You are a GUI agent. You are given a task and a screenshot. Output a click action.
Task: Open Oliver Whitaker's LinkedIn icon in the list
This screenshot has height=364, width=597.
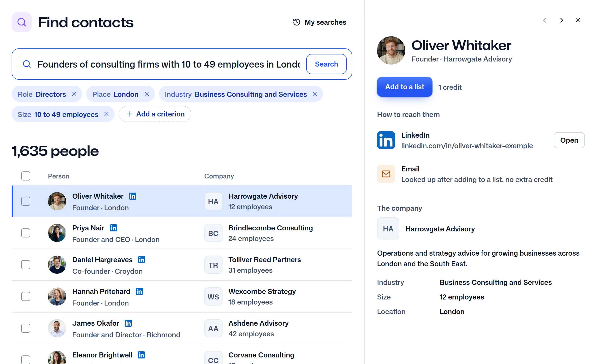133,196
